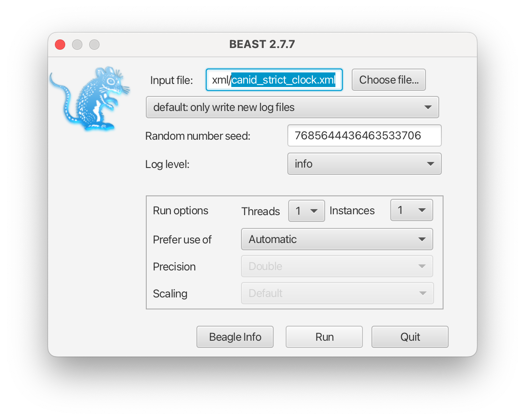
Task: Click the Random number seed label
Action: coord(197,136)
